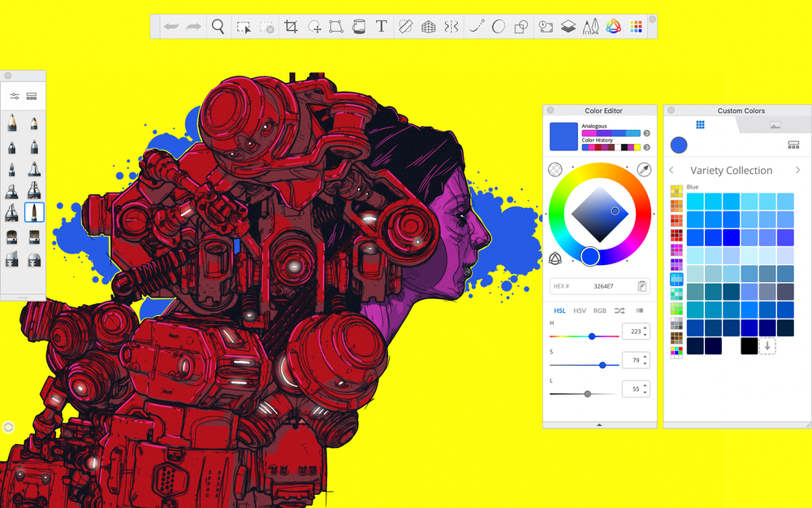This screenshot has width=812, height=508.
Task: Toggle Steady Stroke in the toolbar
Action: click(475, 26)
